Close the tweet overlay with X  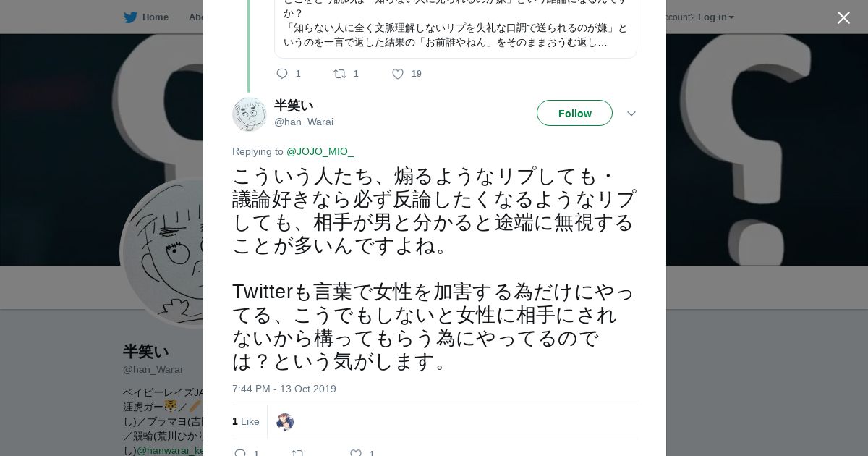[843, 18]
